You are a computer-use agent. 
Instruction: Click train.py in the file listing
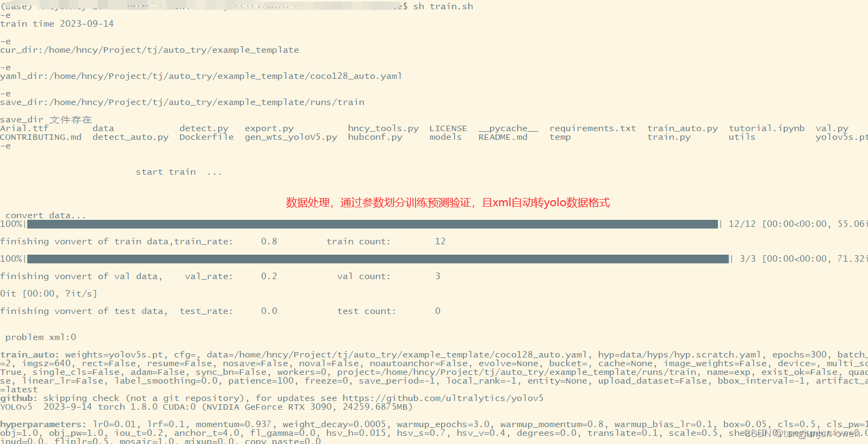669,137
